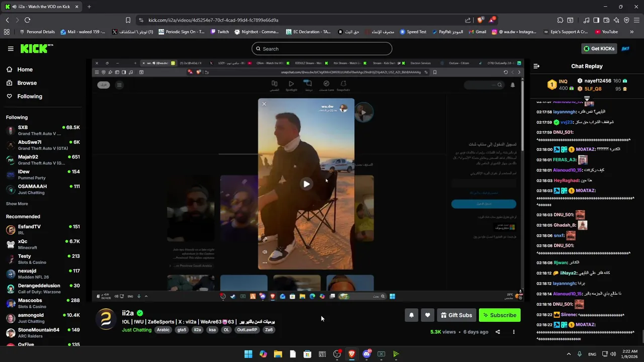Open iDew channel in Following list
The image size is (644, 362).
pos(43,174)
